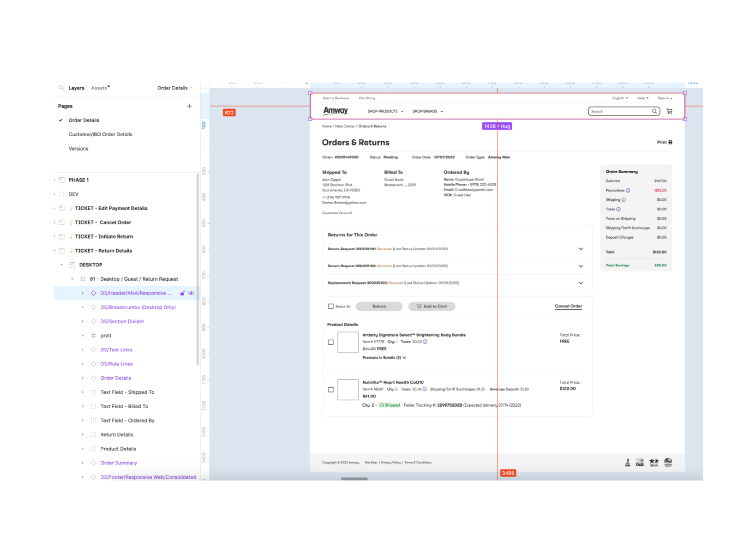756x554 pixels.
Task: Click the Promotions info icon
Action: coord(628,191)
